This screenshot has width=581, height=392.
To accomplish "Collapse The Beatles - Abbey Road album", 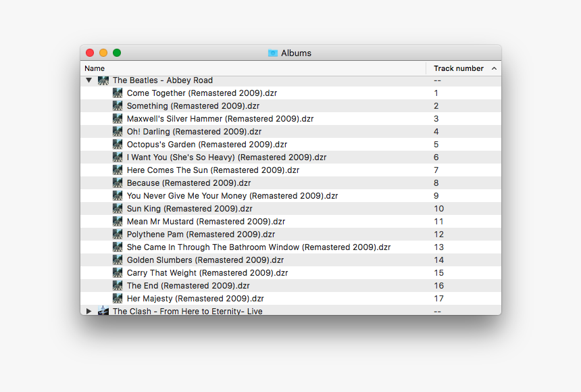I will pos(89,80).
